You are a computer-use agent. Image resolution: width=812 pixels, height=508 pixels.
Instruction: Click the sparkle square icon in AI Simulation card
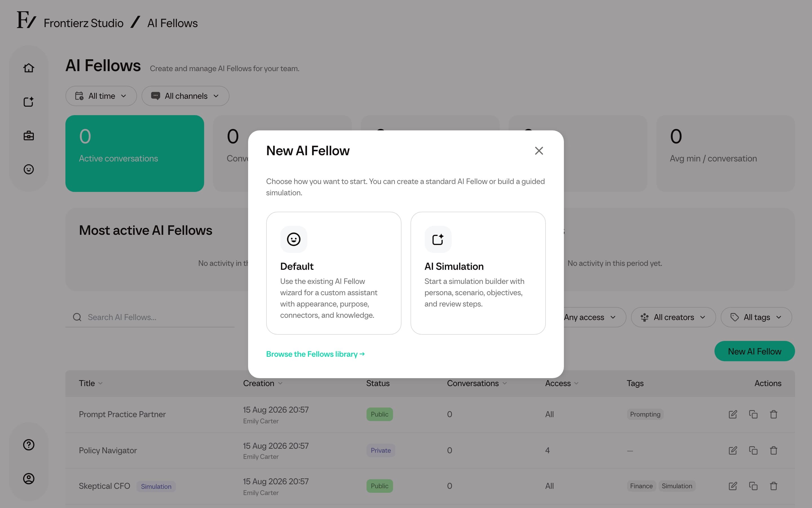(438, 239)
